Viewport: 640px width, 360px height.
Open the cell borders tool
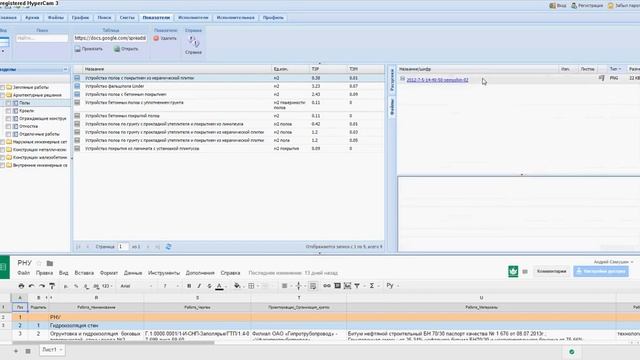(x=251, y=286)
